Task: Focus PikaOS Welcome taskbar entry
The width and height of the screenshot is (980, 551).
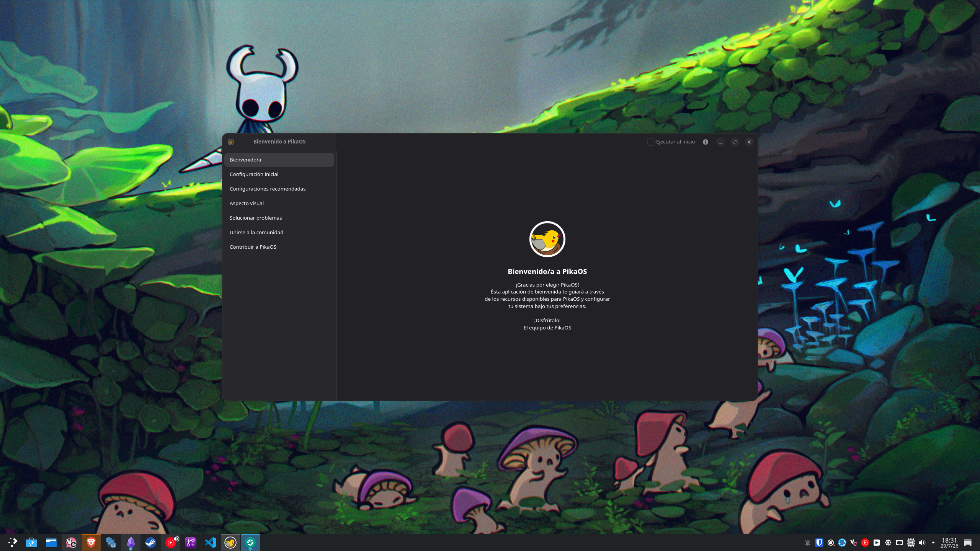Action: [x=230, y=543]
